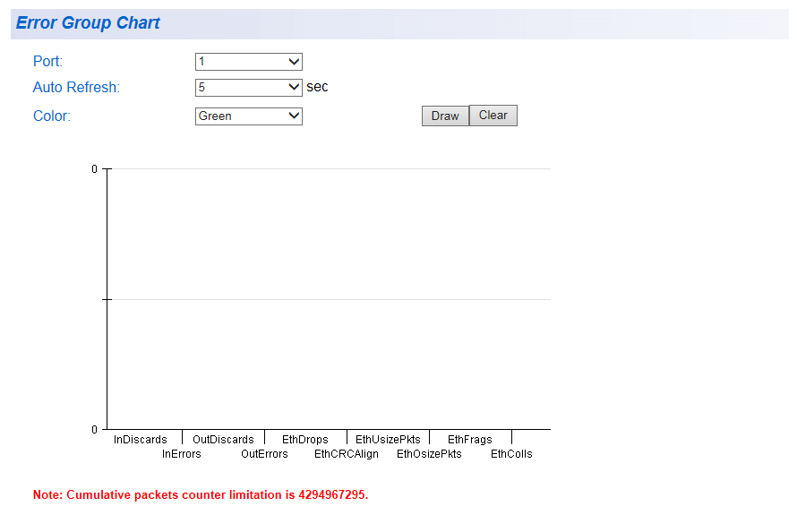
Task: Click the EthColls axis label
Action: [511, 454]
